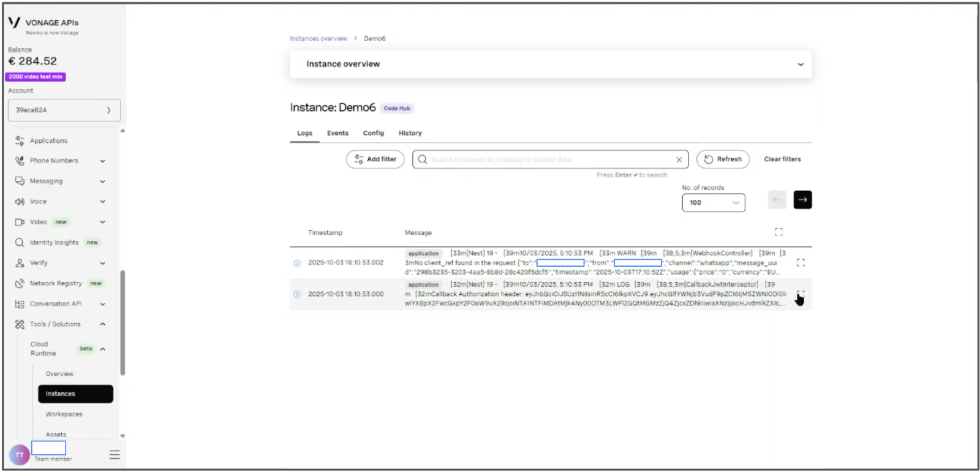Click the Message column header
This screenshot has width=980, height=475.
[x=418, y=233]
